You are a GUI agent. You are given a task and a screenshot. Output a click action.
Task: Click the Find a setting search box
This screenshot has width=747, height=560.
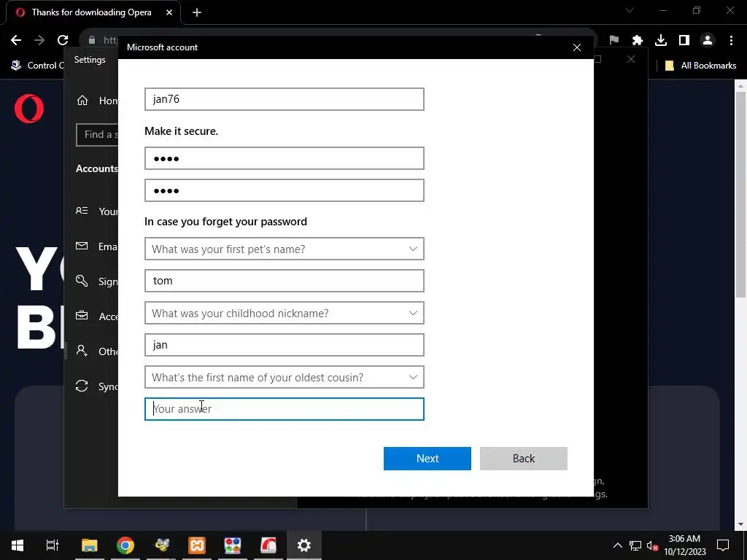[97, 135]
